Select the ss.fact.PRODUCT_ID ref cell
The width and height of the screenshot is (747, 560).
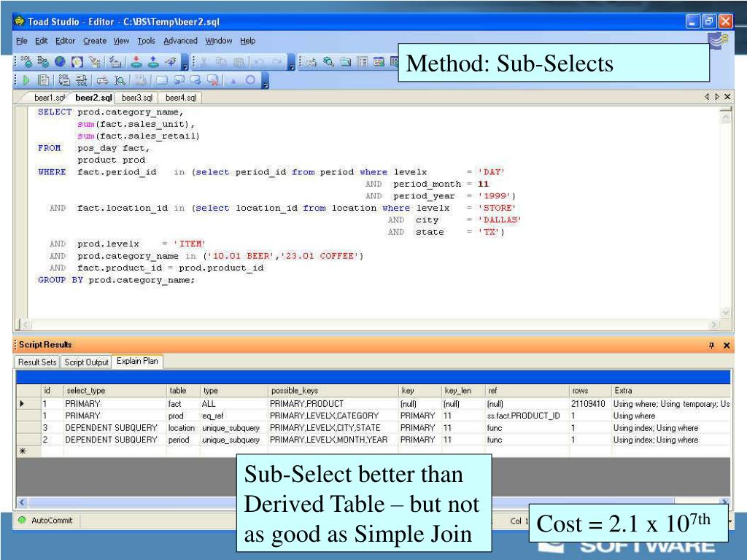click(x=527, y=415)
